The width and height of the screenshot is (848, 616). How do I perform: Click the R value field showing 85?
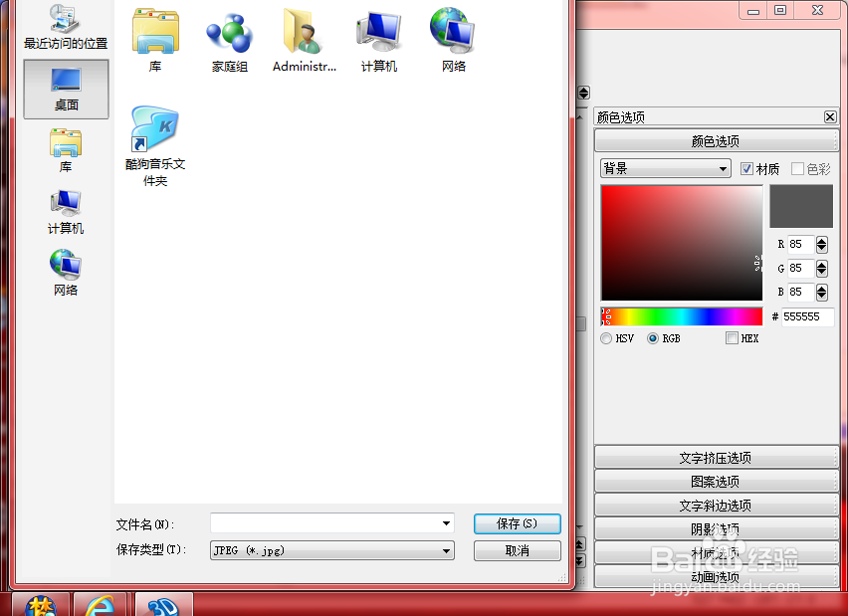click(801, 245)
